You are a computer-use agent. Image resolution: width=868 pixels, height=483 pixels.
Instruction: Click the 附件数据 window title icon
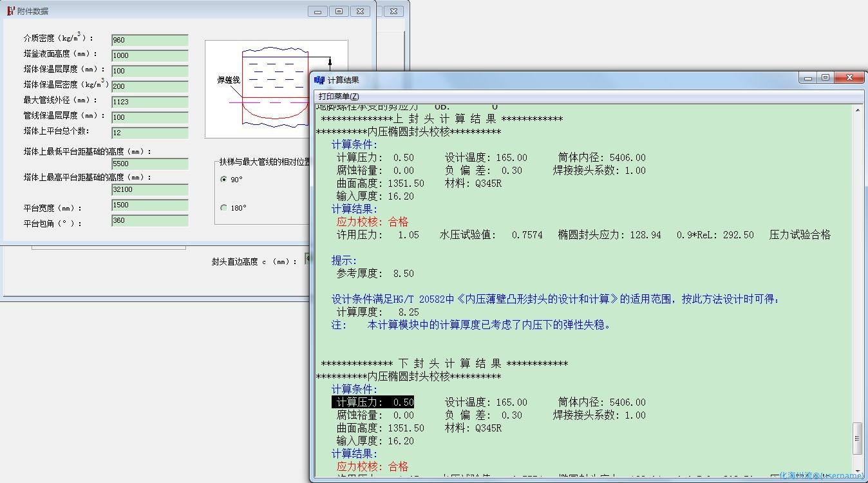pos(11,11)
